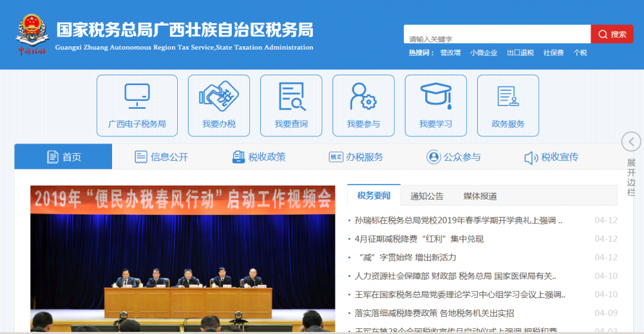644x334 pixels.
Task: Open the 公众参与 navigation tab
Action: point(453,157)
